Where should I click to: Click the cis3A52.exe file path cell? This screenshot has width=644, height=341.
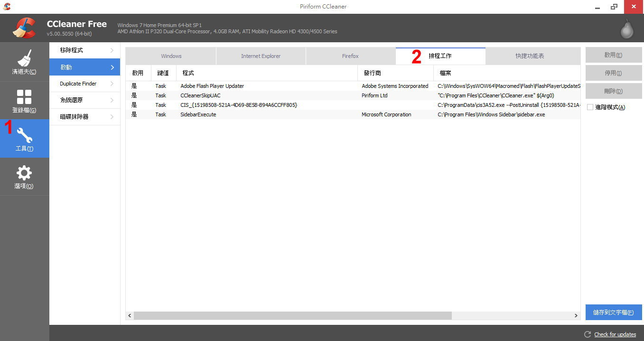[508, 105]
